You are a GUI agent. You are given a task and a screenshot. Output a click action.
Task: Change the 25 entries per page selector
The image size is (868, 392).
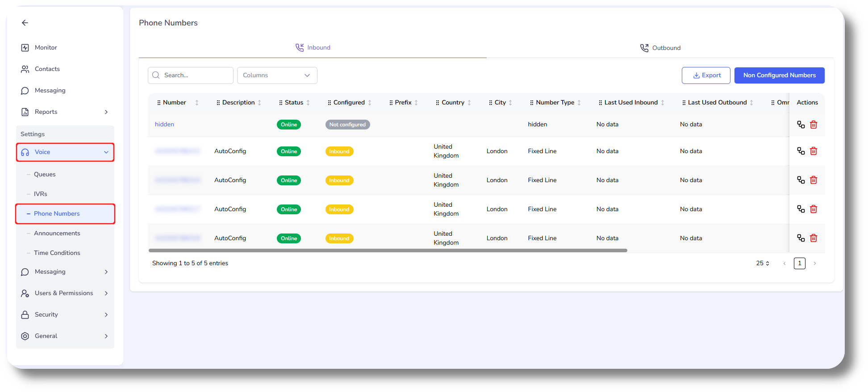click(x=762, y=263)
